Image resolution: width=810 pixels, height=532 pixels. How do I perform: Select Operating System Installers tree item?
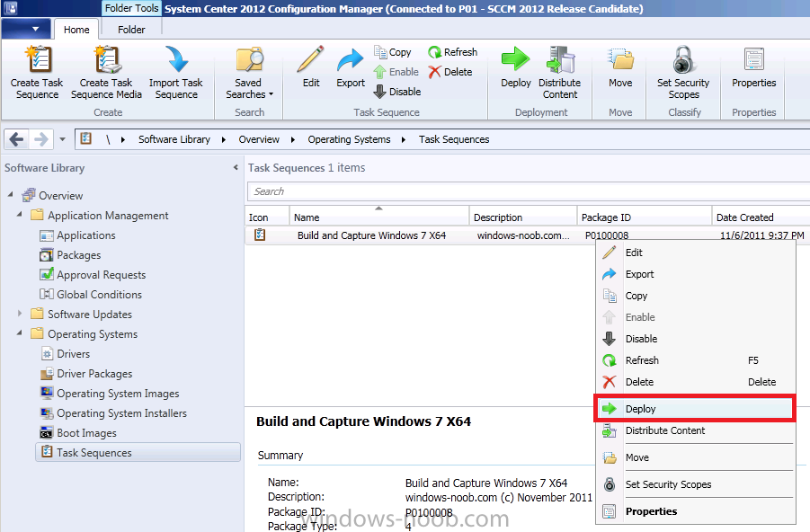point(113,413)
